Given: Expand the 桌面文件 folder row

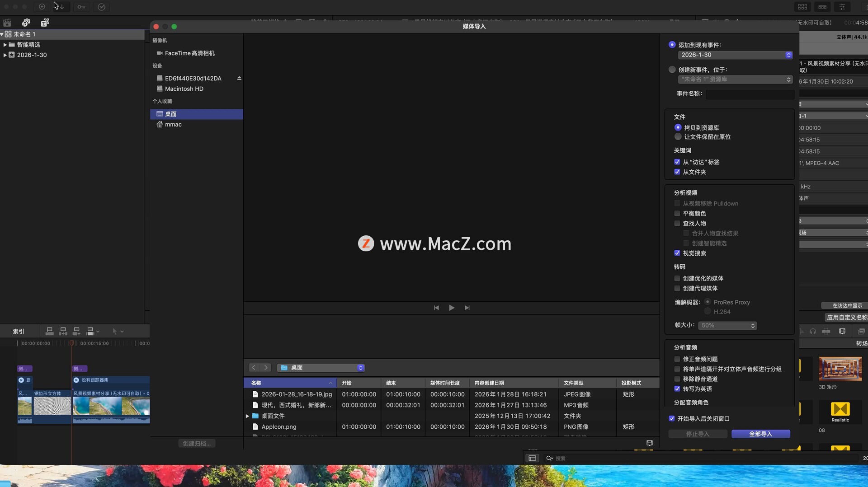Looking at the screenshot, I should (x=247, y=416).
